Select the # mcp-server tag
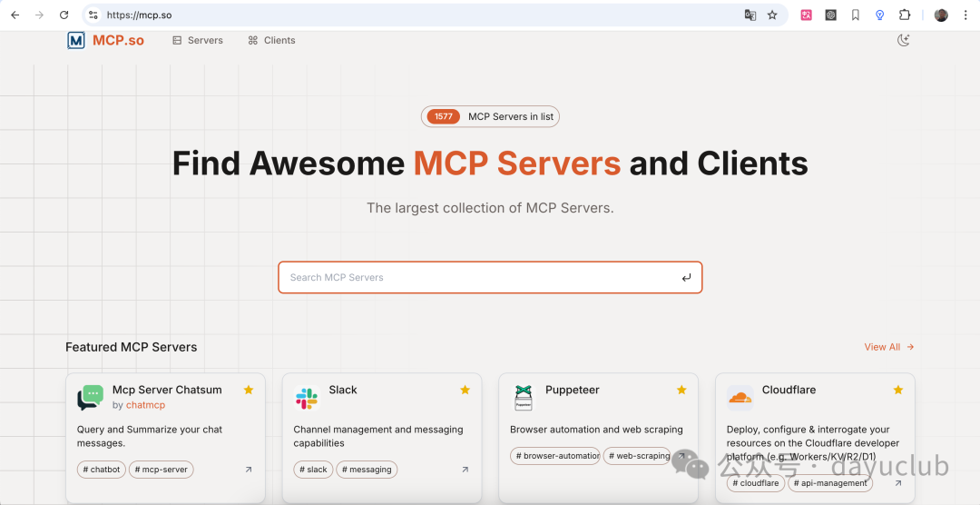Viewport: 980px width, 505px height. [162, 470]
